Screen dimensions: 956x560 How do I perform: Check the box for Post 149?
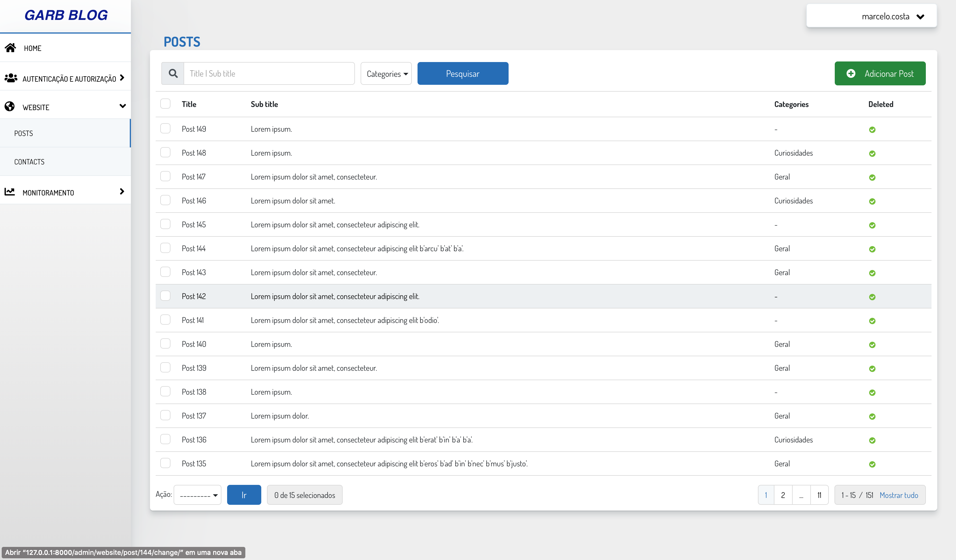[165, 128]
